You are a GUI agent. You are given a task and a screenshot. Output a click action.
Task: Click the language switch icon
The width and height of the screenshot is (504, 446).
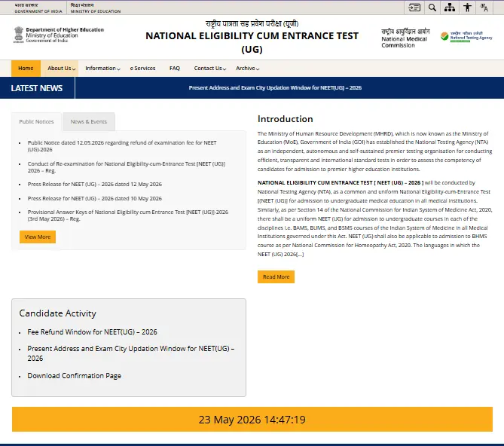[484, 8]
